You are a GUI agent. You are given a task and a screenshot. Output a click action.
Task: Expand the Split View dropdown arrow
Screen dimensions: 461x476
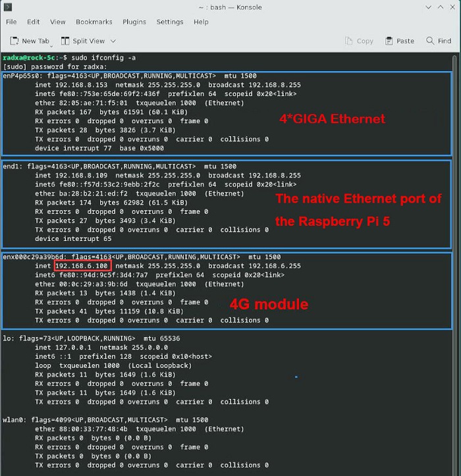[x=113, y=41]
